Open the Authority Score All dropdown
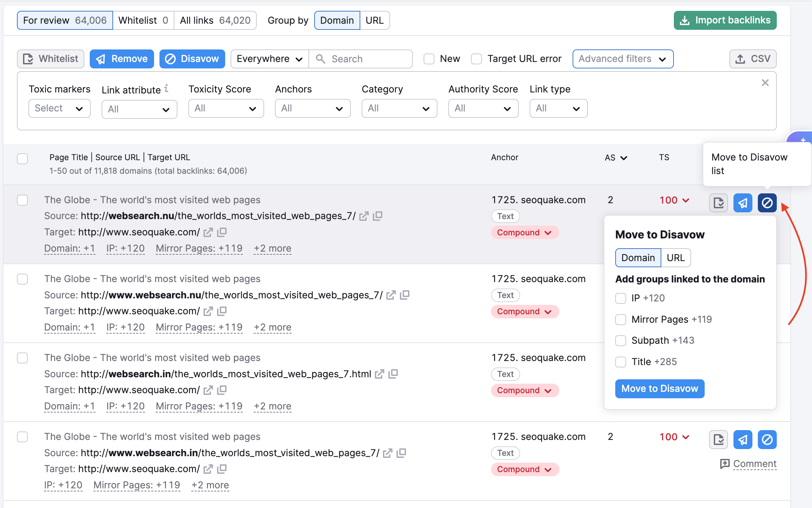The width and height of the screenshot is (812, 508). click(483, 108)
